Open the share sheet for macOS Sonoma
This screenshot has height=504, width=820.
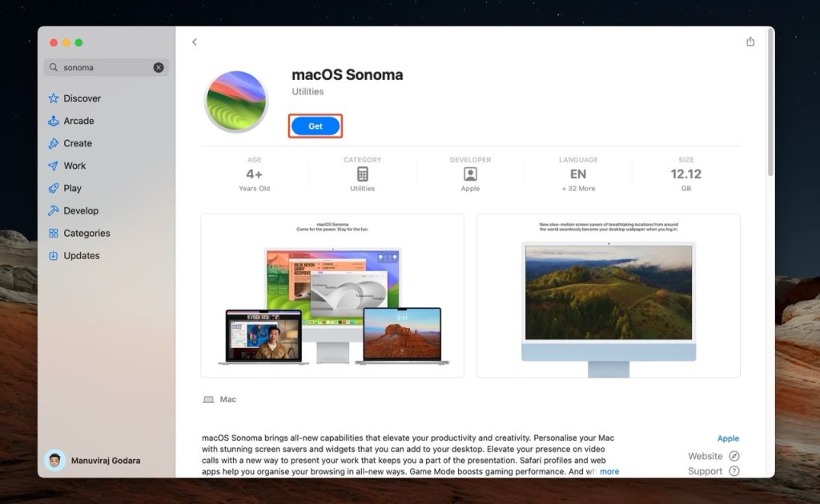point(750,41)
